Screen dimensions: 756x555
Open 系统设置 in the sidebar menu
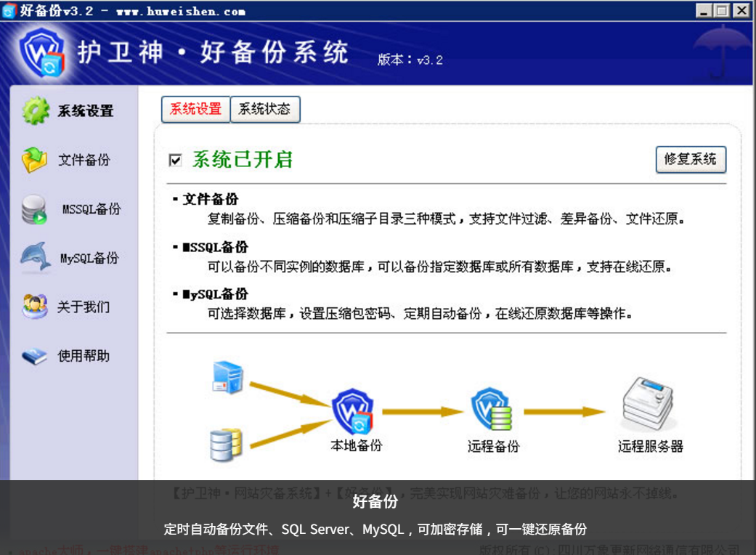click(x=86, y=111)
